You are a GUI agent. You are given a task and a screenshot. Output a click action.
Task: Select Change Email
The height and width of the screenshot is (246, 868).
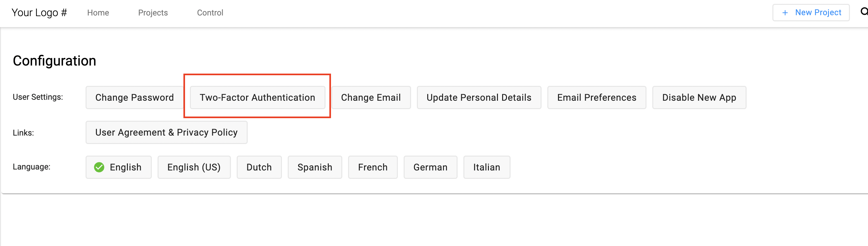pyautogui.click(x=371, y=97)
